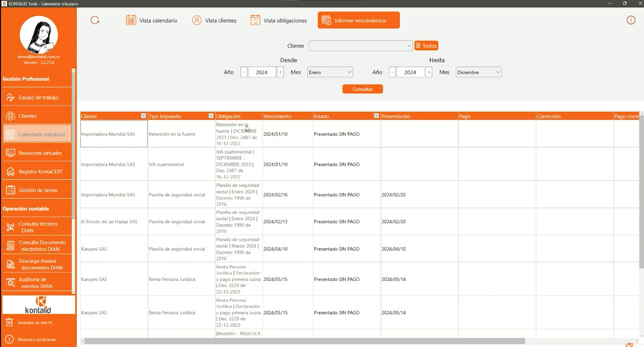Click the Pago column header

click(x=497, y=116)
